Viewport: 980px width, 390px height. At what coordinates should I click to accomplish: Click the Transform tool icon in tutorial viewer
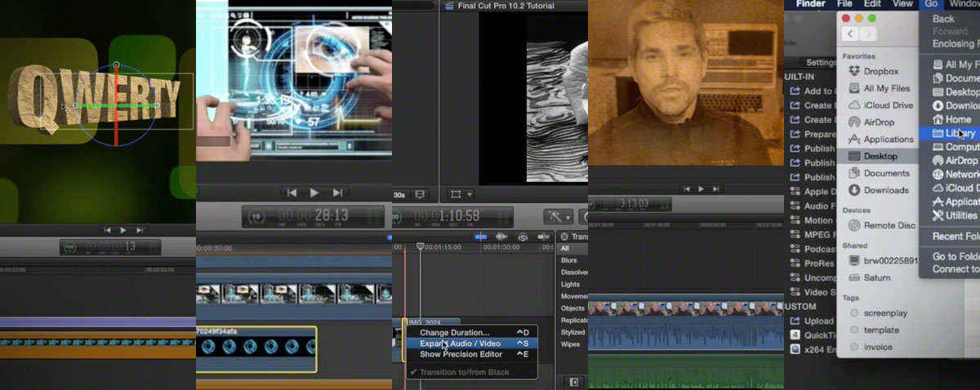(456, 194)
